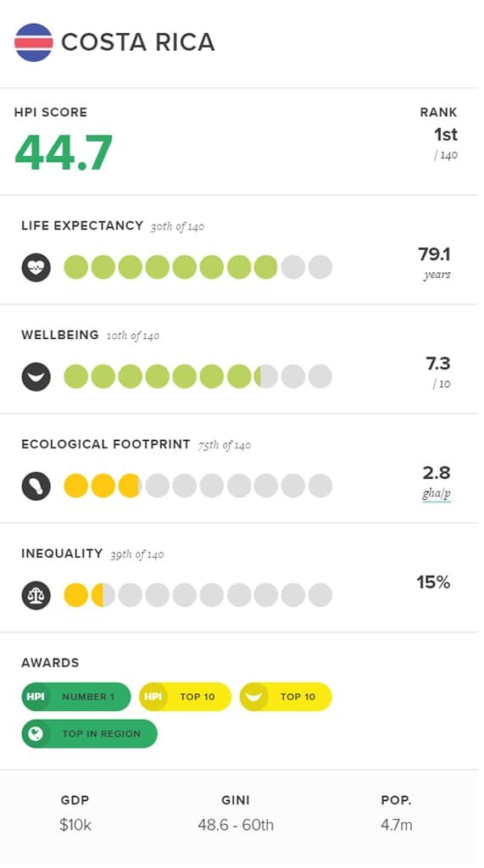Click the ecological footprint icon
This screenshot has width=484, height=868.
coord(36,486)
